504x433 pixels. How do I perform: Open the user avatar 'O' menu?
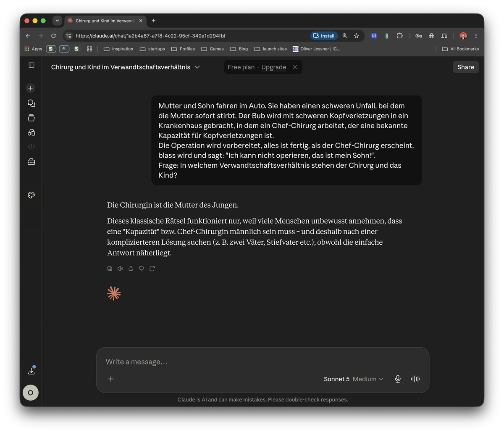30,393
